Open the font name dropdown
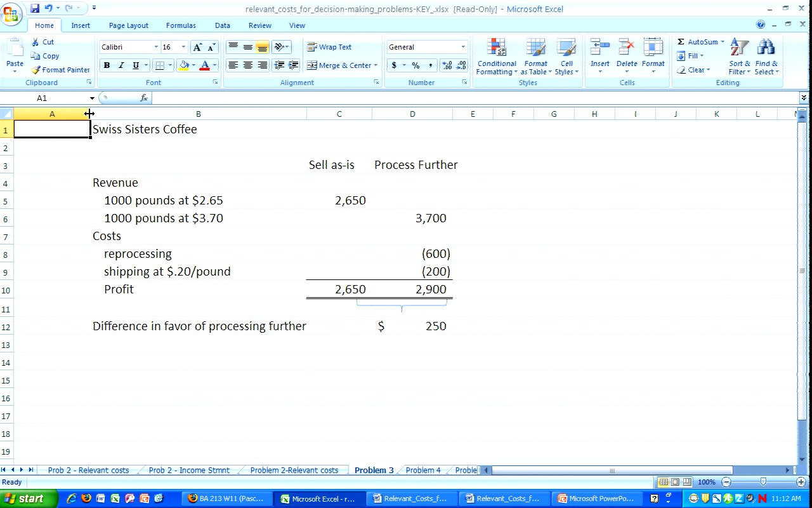The height and width of the screenshot is (508, 812). [156, 47]
